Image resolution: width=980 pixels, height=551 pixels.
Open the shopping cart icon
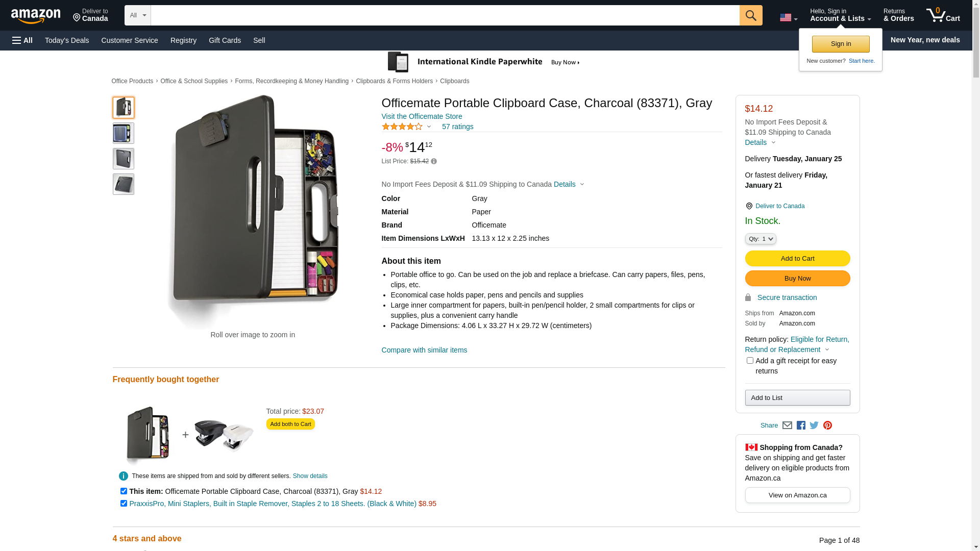(x=943, y=15)
